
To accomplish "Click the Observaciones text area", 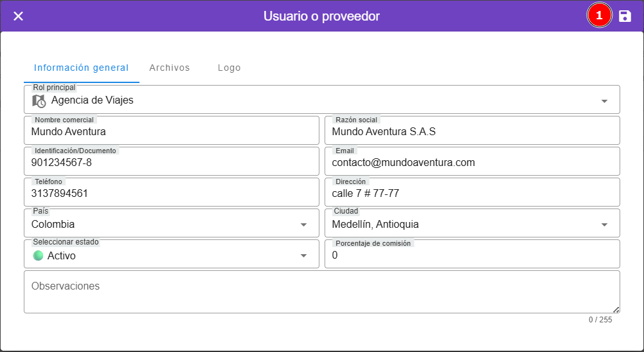I will click(x=321, y=292).
